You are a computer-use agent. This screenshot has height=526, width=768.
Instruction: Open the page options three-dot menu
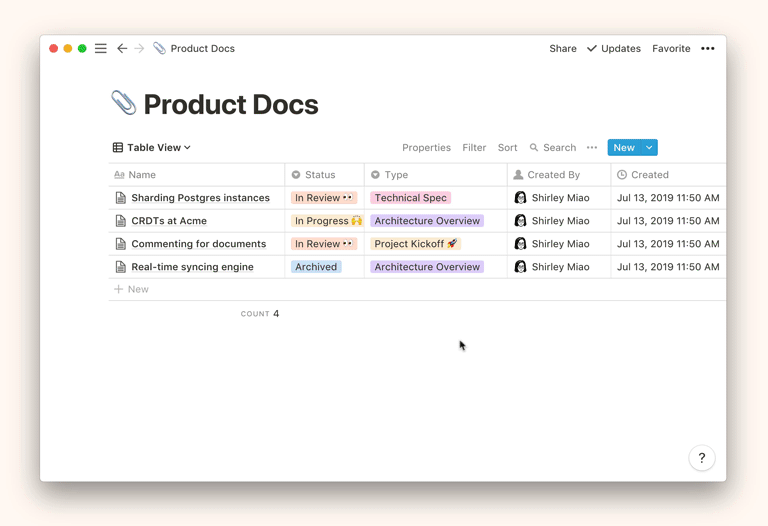point(708,48)
